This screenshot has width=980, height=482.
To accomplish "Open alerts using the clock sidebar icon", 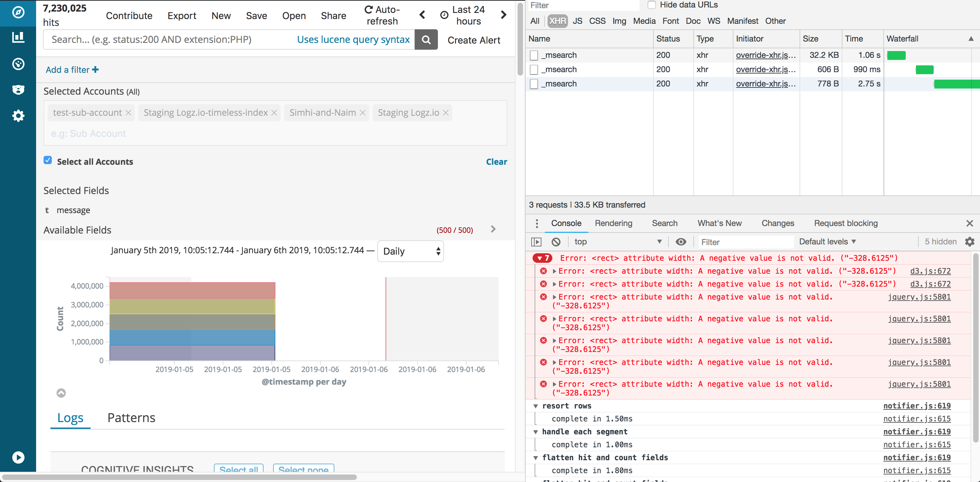I will (17, 64).
